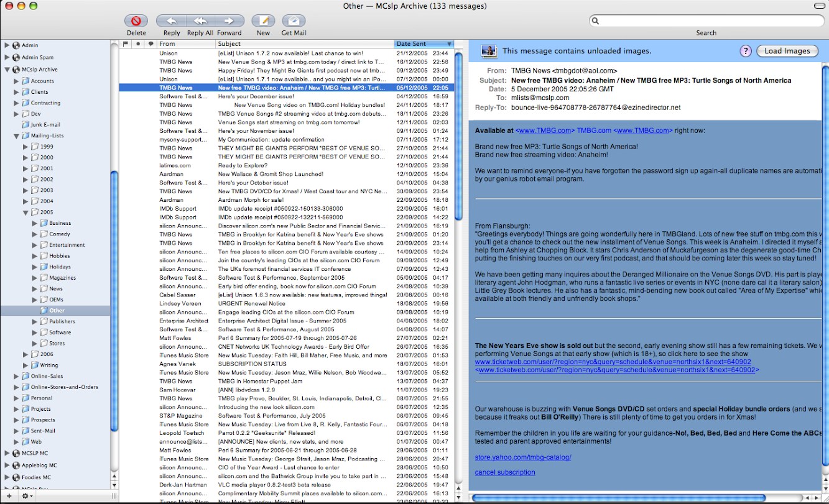Open the store.yahoo.com/tmbg-catalog/ link

522,457
